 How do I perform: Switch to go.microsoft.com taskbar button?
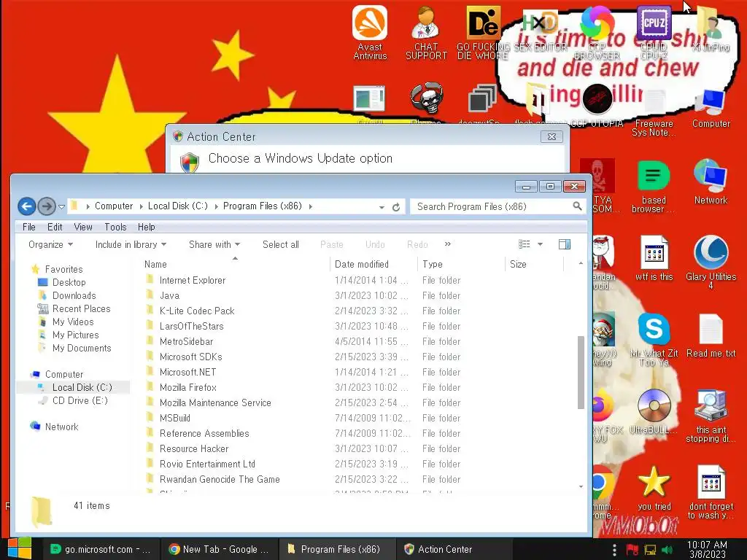pyautogui.click(x=101, y=549)
